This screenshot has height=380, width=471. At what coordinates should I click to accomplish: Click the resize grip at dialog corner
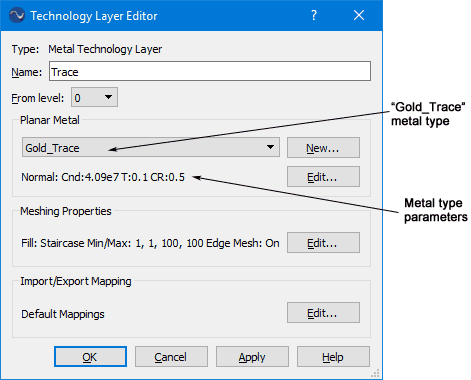click(x=376, y=373)
